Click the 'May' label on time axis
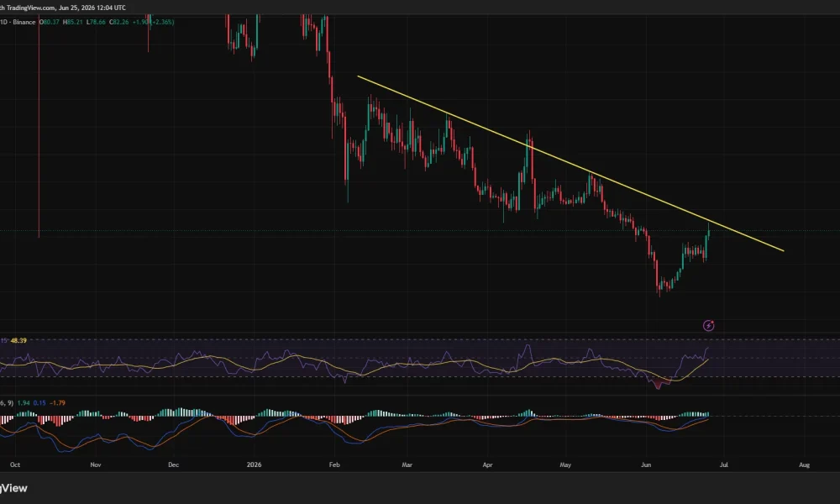This screenshot has width=840, height=504. [565, 465]
